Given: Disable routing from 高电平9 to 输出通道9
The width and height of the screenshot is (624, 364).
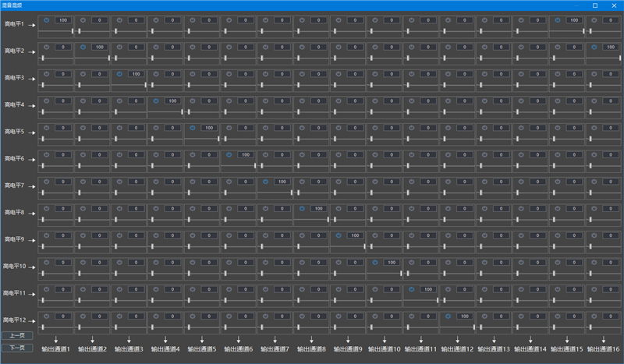Looking at the screenshot, I should 339,235.
